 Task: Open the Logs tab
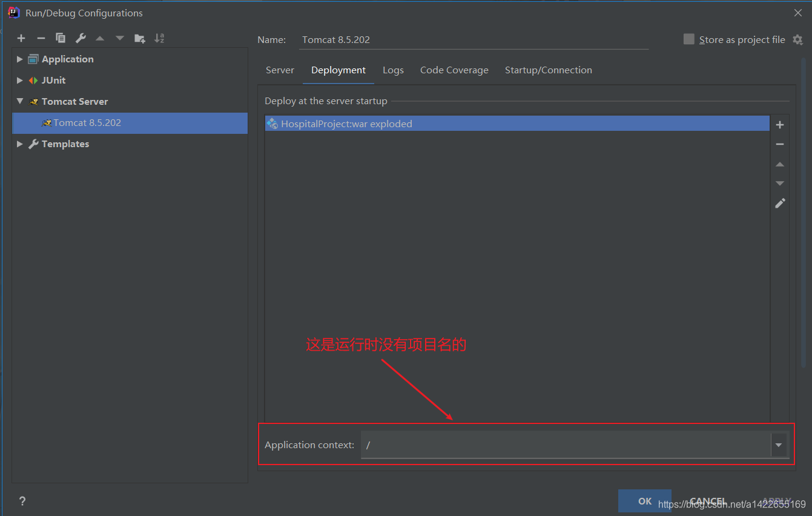(393, 70)
